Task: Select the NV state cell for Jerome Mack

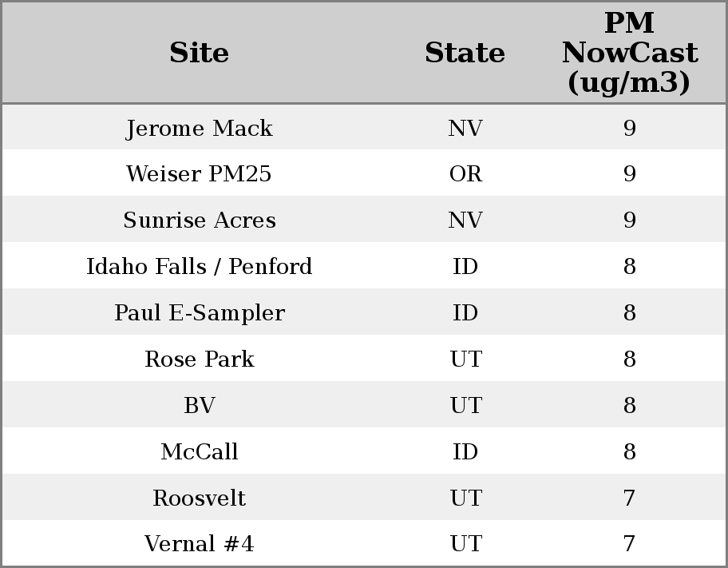Action: pos(465,128)
